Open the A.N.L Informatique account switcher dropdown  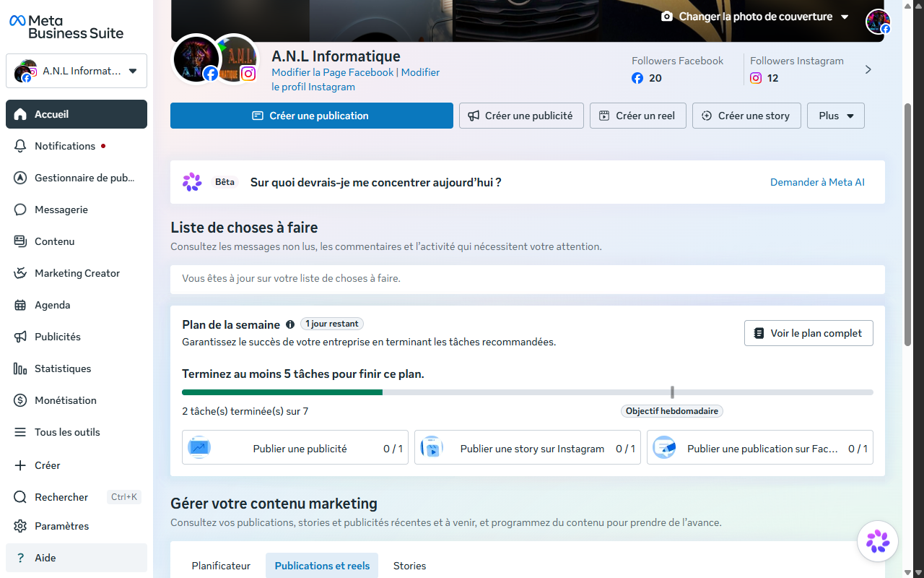[77, 71]
